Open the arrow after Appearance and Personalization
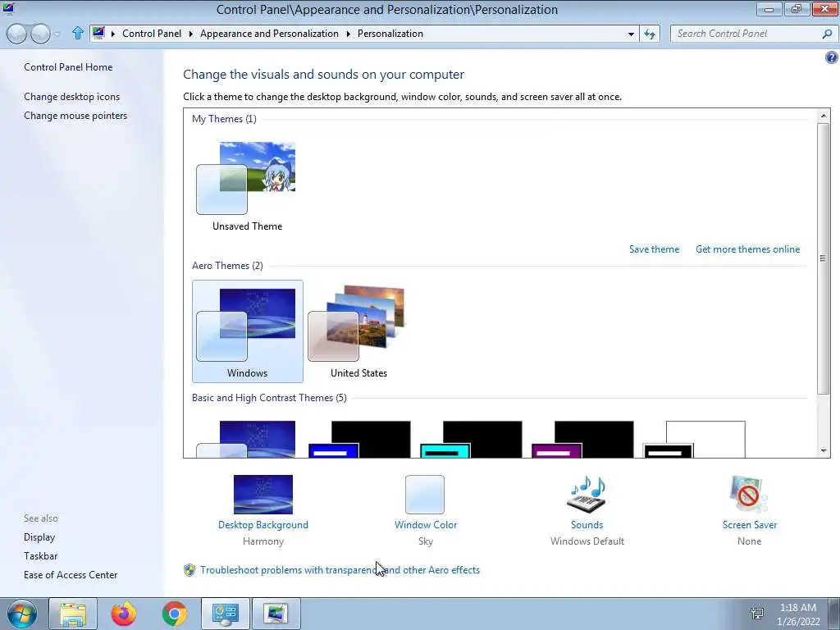Screen dimensions: 840x630 pyautogui.click(x=348, y=34)
